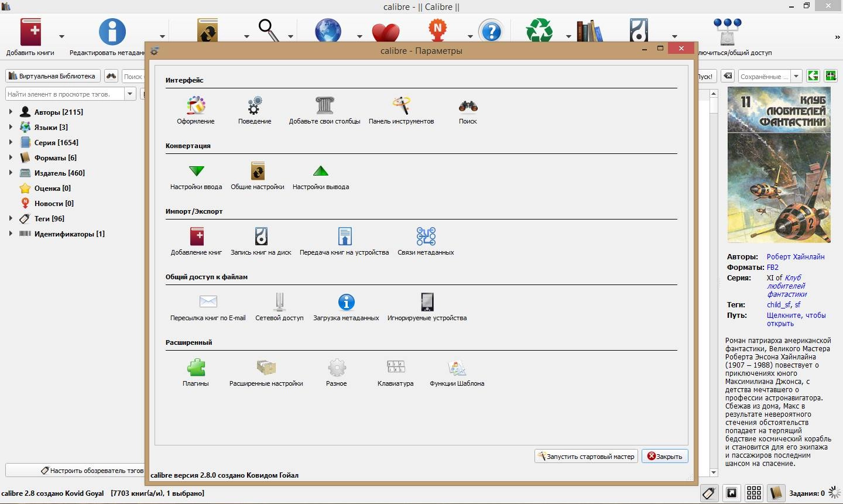Click Закрыть button in Параметры dialog
843x504 pixels.
[x=665, y=456]
